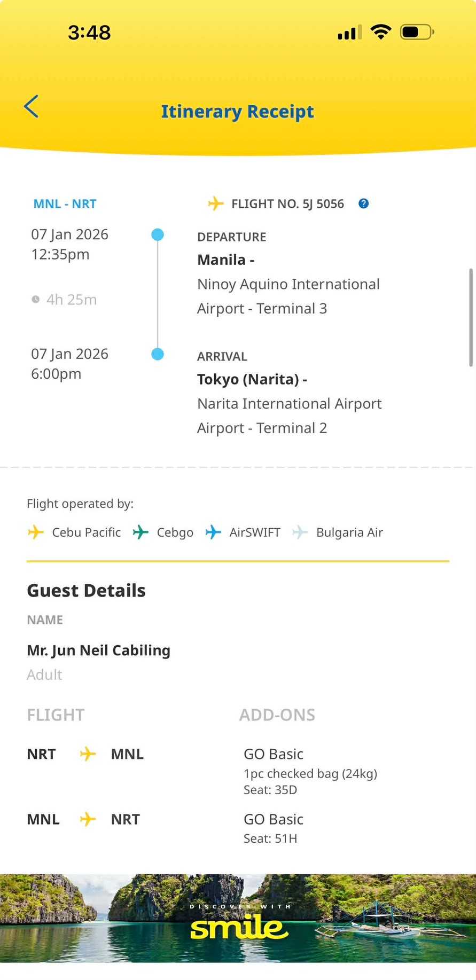Tap the plane icon between MNL and NRT

[x=88, y=819]
